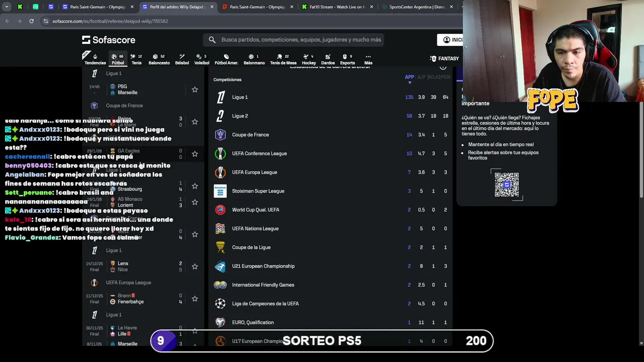Favorite the Lens vs Nice match

coord(195,266)
